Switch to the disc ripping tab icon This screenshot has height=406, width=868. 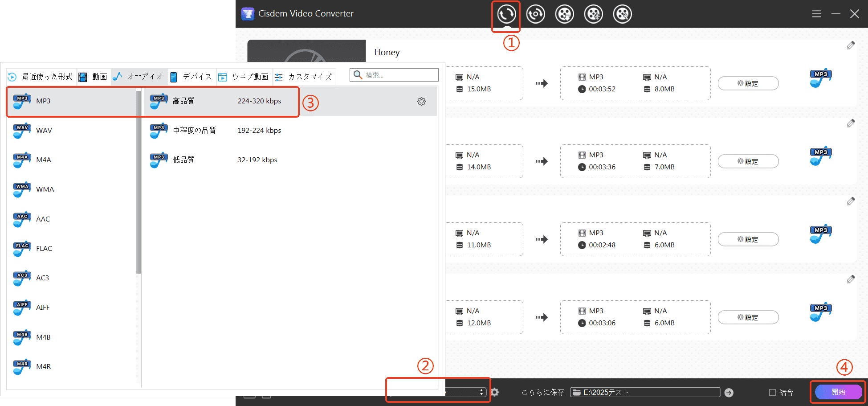535,14
